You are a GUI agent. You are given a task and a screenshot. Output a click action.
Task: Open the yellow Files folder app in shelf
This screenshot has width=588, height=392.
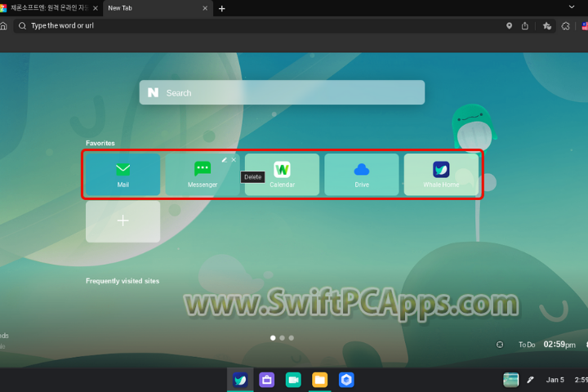click(x=320, y=380)
